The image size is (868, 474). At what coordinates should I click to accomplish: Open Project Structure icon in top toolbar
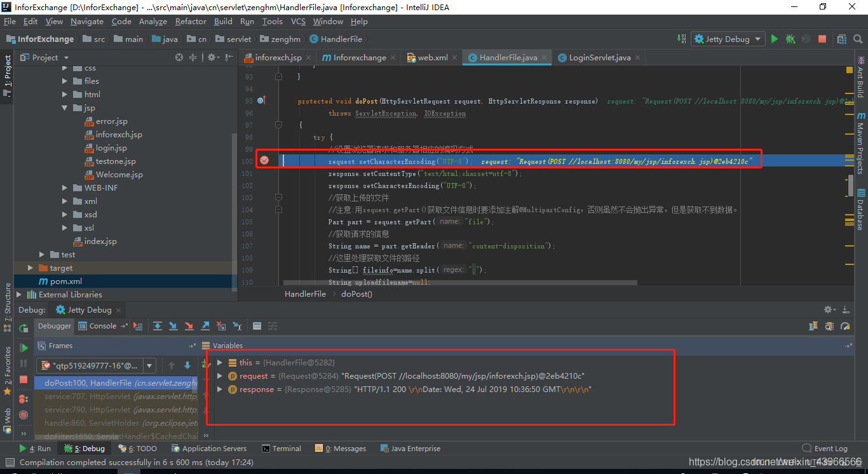tap(842, 39)
